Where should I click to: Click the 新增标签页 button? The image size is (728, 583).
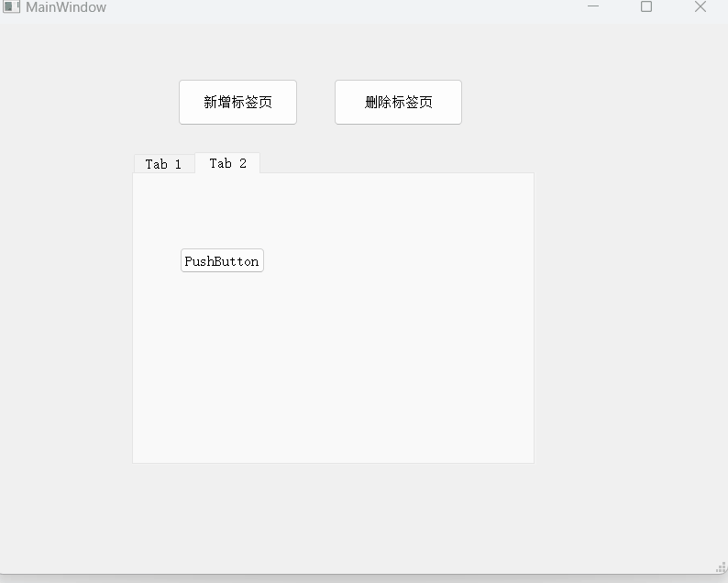click(x=237, y=102)
